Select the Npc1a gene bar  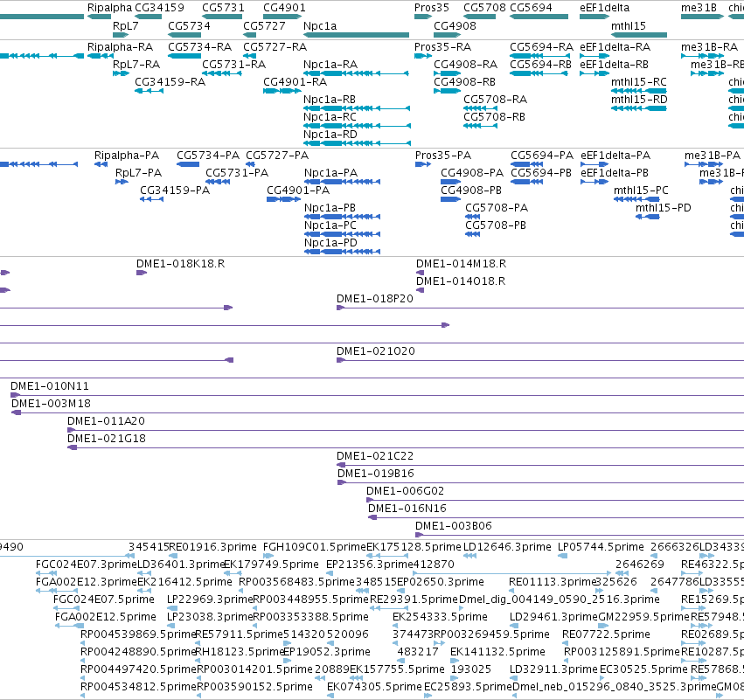pos(356,35)
